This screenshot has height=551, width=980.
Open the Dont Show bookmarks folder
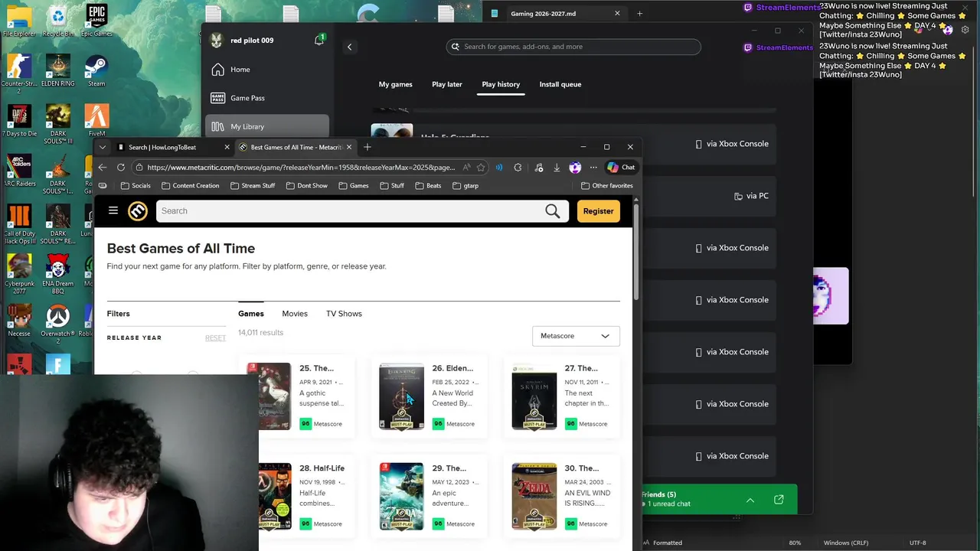pos(306,185)
